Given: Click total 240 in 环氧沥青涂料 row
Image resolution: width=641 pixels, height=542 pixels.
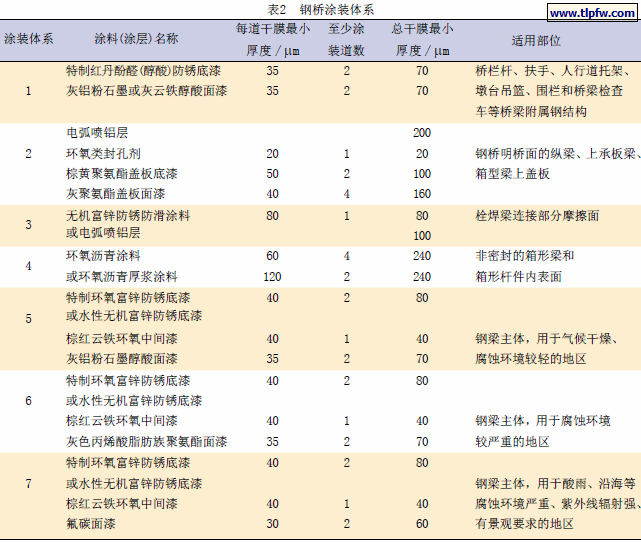Looking at the screenshot, I should click(x=422, y=256).
